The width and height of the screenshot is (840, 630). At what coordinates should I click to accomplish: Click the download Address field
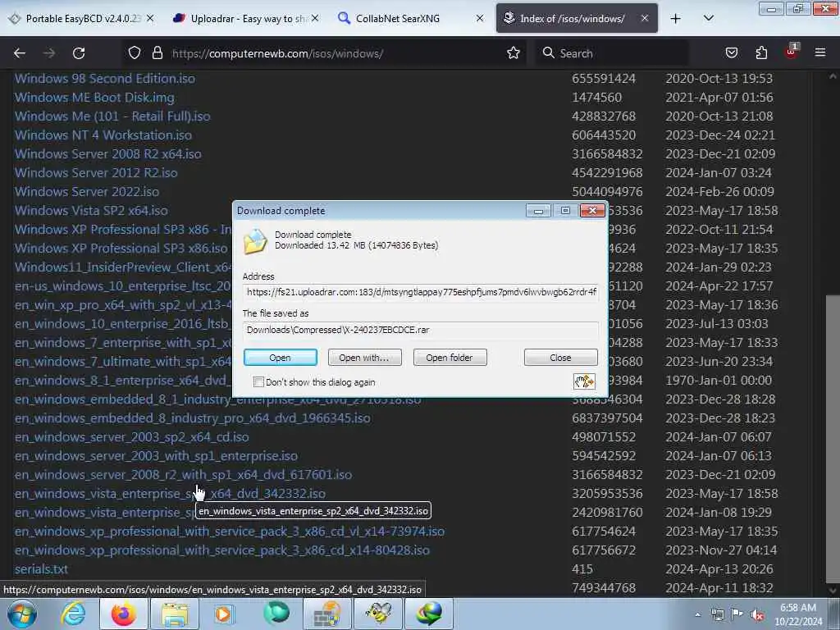421,293
